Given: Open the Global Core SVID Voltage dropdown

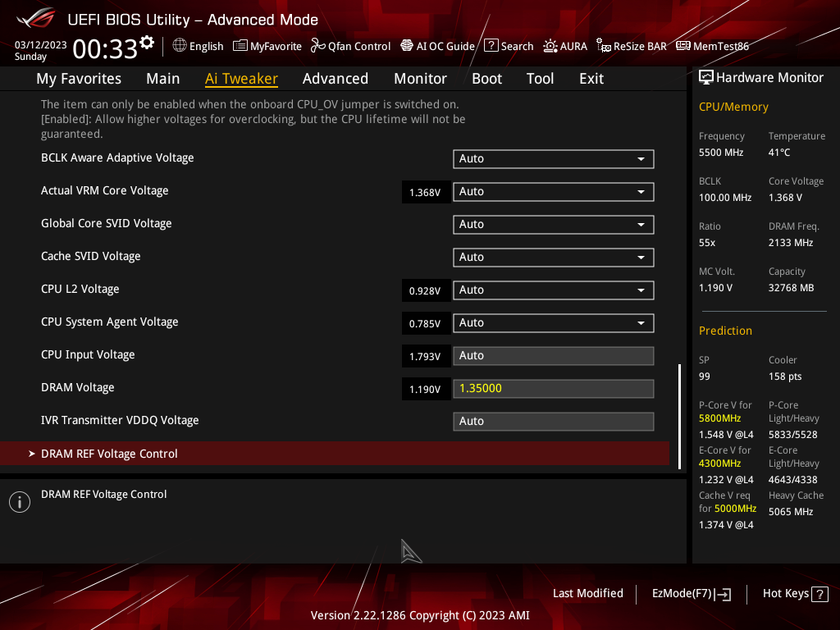Looking at the screenshot, I should pos(554,225).
